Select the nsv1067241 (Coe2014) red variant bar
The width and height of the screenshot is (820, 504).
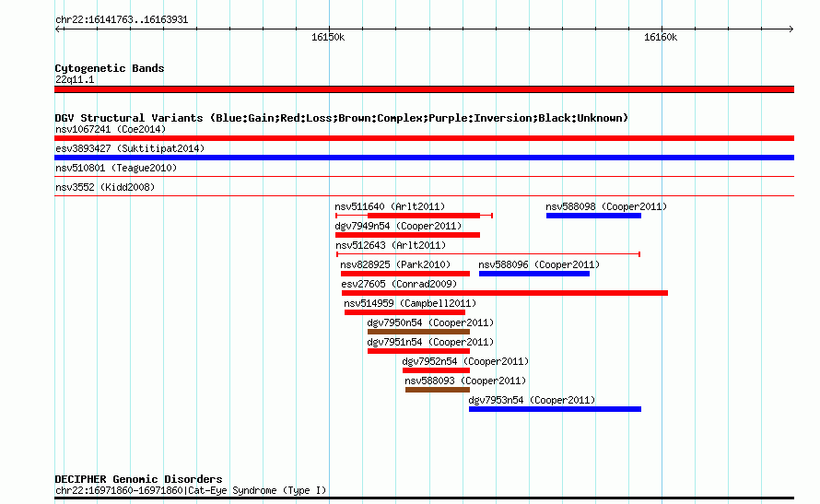(424, 138)
